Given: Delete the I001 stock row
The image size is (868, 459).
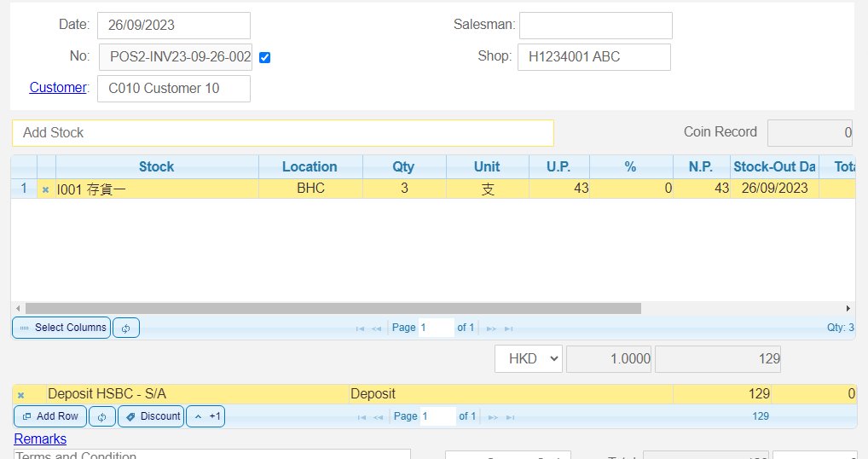Looking at the screenshot, I should 46,189.
